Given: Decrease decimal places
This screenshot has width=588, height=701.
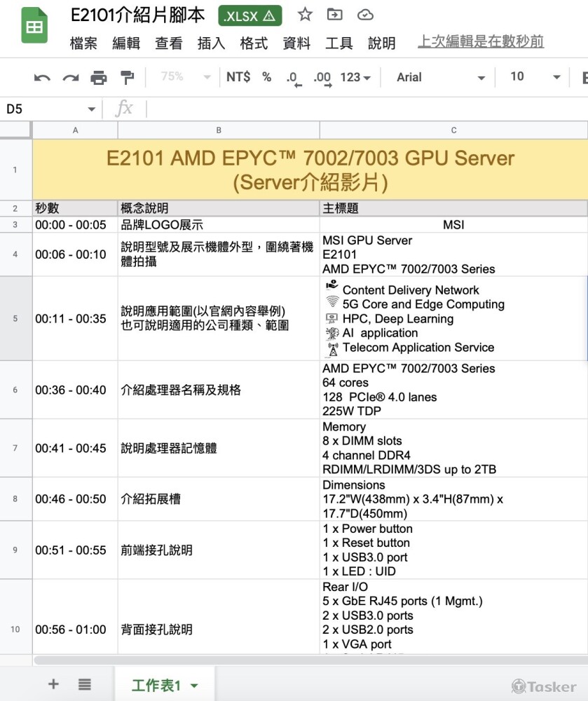Looking at the screenshot, I should [293, 78].
